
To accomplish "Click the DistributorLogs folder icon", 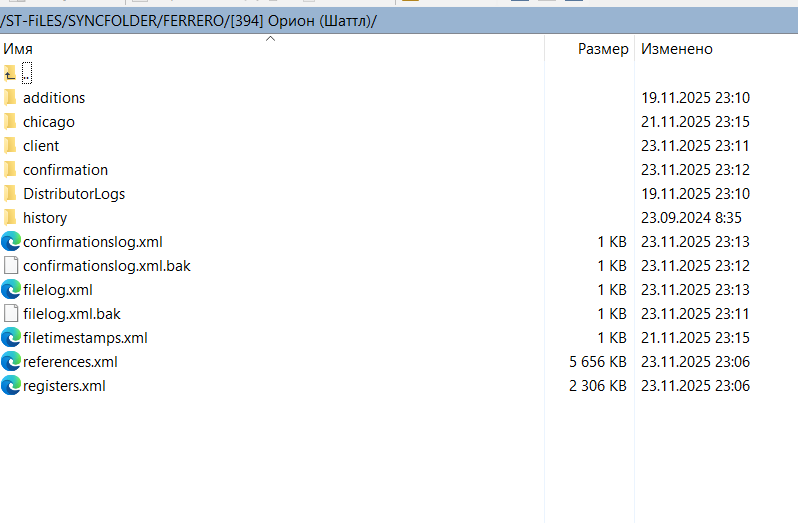I will tap(10, 193).
